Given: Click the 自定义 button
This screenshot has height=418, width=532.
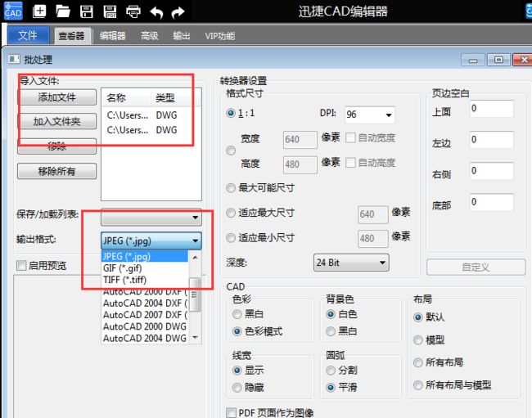Looking at the screenshot, I should click(x=476, y=267).
